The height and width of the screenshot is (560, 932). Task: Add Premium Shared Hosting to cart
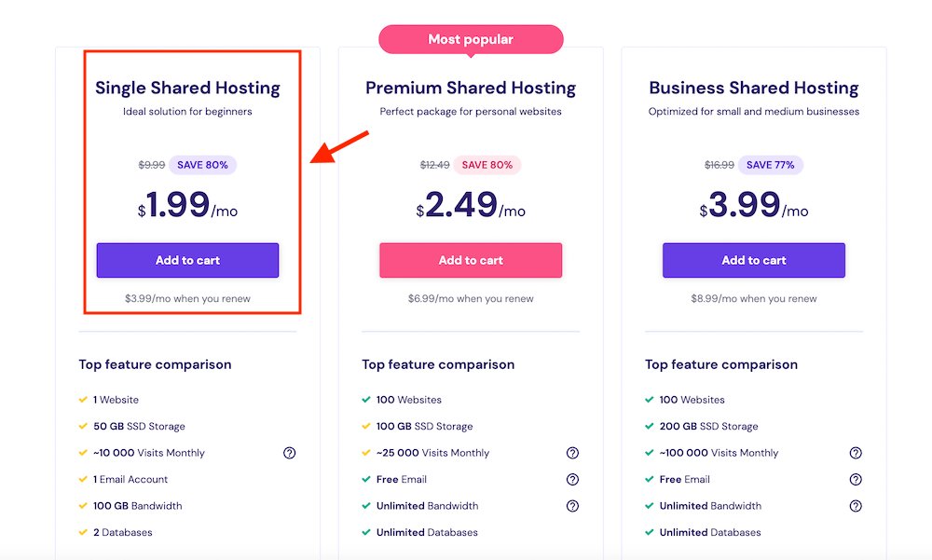[x=471, y=260]
